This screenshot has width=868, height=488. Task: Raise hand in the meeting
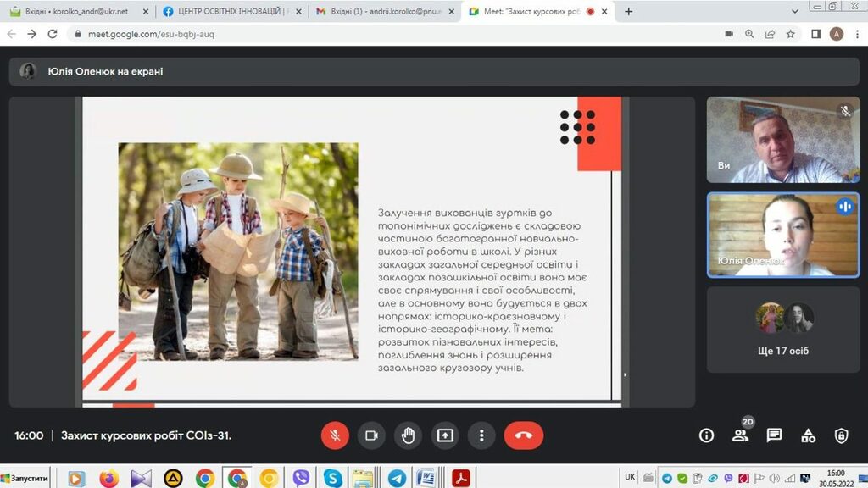[x=408, y=435]
